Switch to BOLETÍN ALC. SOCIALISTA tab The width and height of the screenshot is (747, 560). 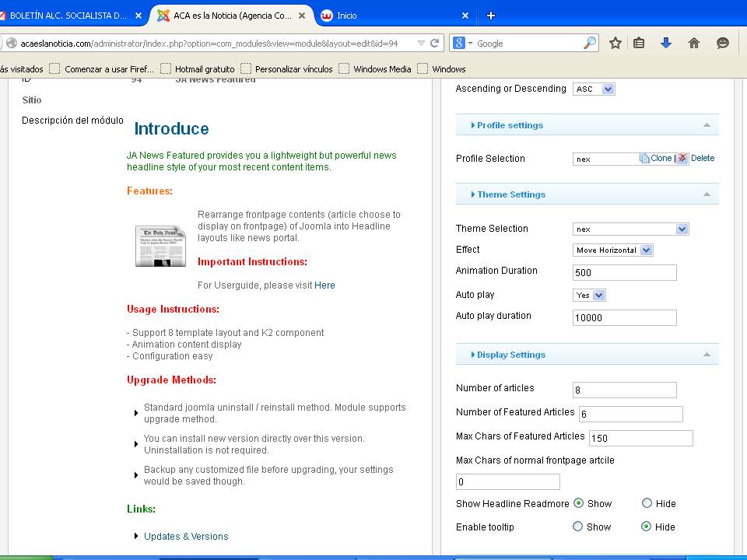67,16
